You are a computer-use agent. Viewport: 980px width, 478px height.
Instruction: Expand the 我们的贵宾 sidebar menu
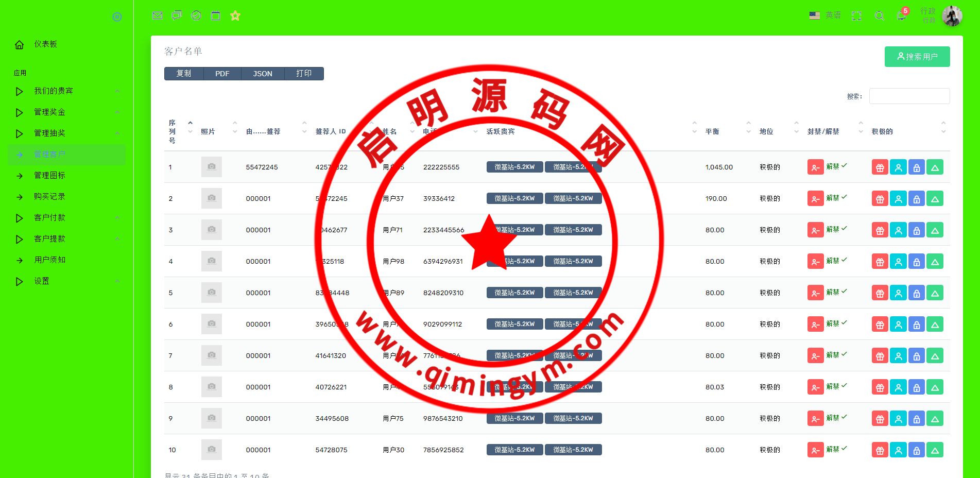pos(54,91)
